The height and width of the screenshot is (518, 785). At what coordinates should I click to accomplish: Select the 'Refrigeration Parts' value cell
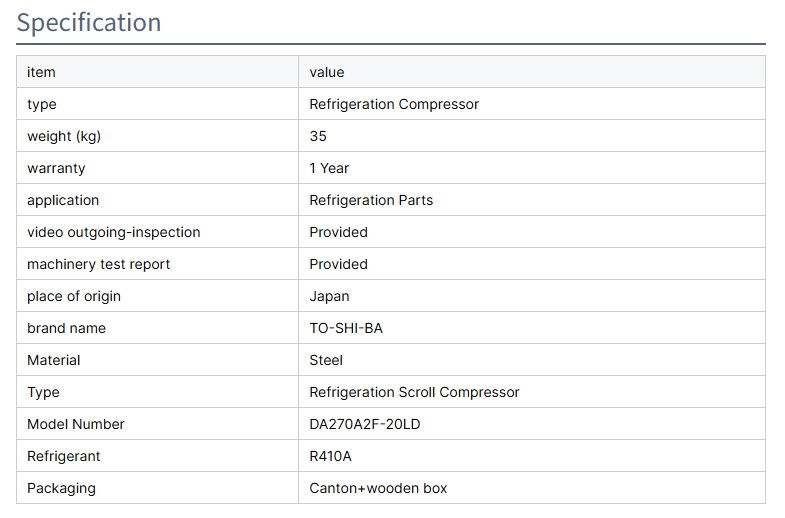click(x=371, y=200)
